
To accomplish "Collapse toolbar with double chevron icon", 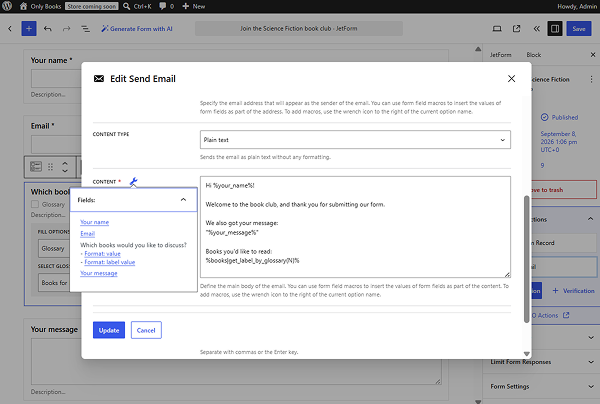I will click(536, 29).
